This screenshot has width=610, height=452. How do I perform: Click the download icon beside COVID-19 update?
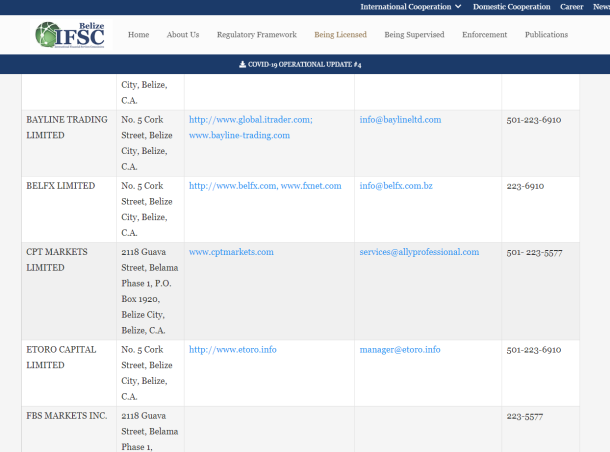coord(242,64)
